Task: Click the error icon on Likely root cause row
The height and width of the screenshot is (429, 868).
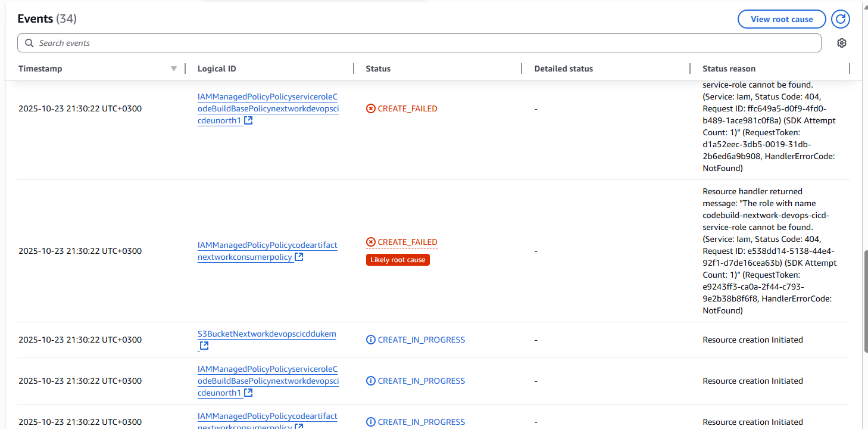Action: coord(371,242)
